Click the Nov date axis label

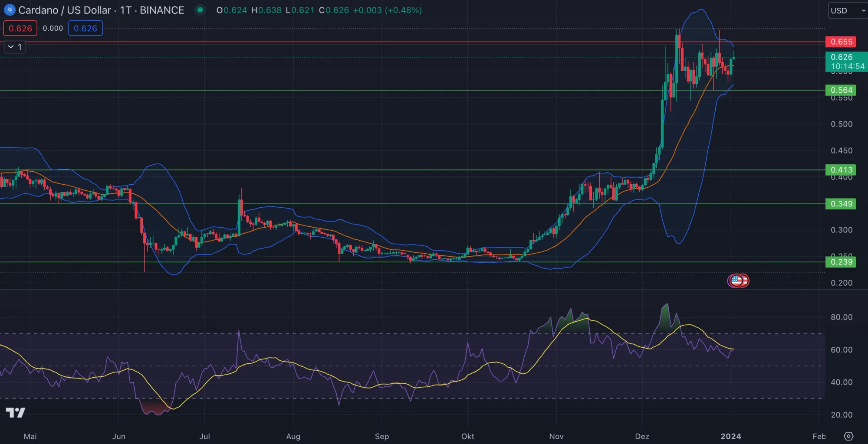556,437
